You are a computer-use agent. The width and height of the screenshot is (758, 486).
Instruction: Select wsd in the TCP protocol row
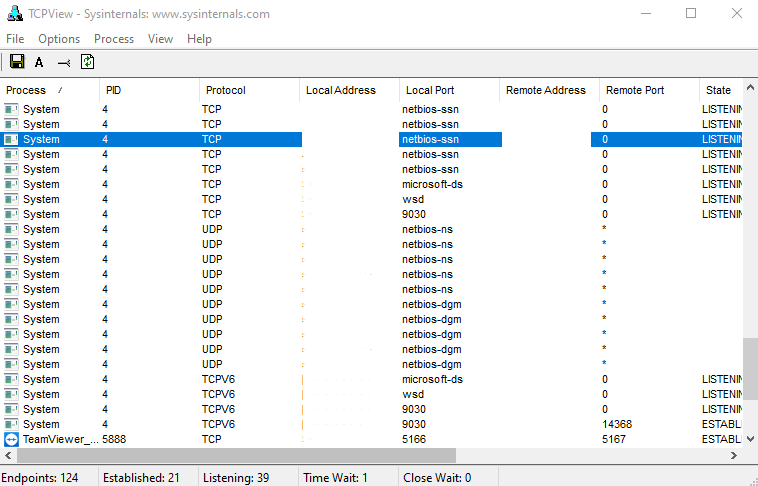click(413, 199)
